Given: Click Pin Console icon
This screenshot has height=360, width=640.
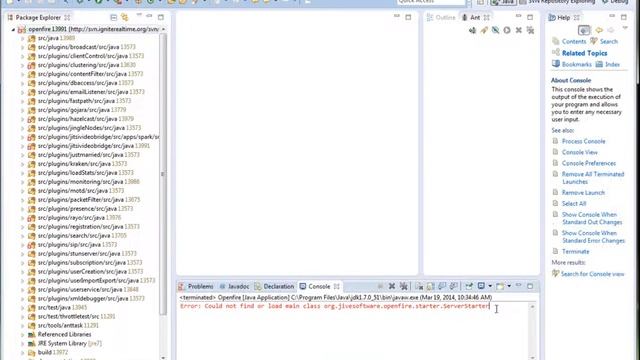Looking at the screenshot, I should (x=469, y=286).
